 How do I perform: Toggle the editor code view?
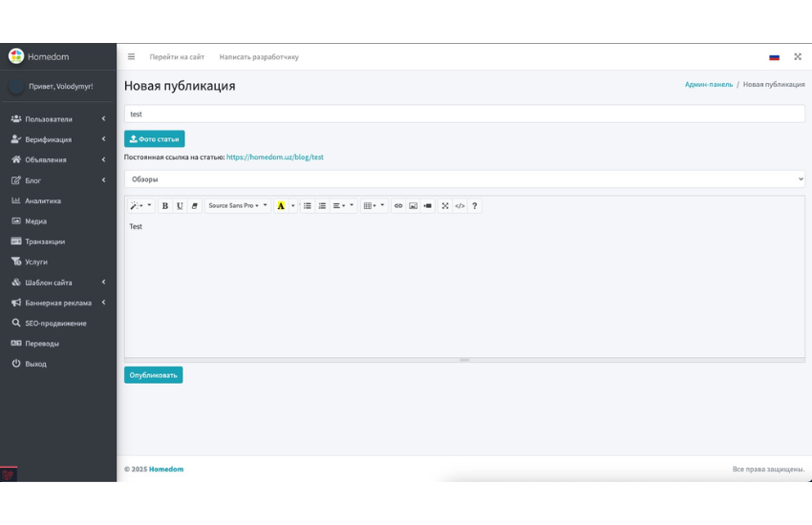(x=459, y=206)
